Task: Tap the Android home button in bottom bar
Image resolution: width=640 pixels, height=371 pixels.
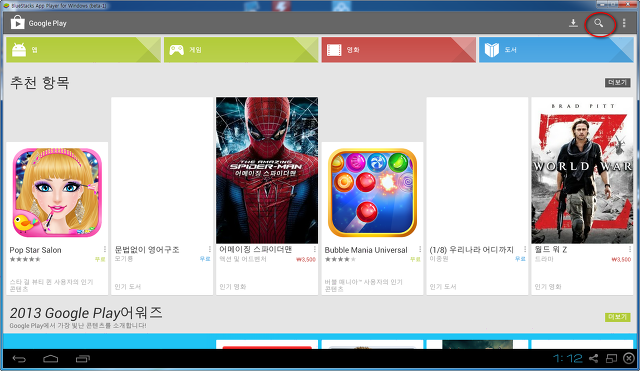Action: [x=51, y=359]
